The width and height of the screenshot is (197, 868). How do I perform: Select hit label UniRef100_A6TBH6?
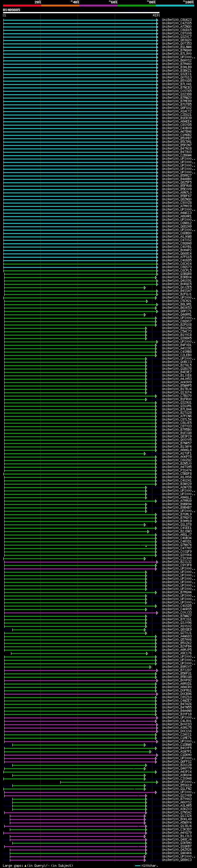[177, 131]
